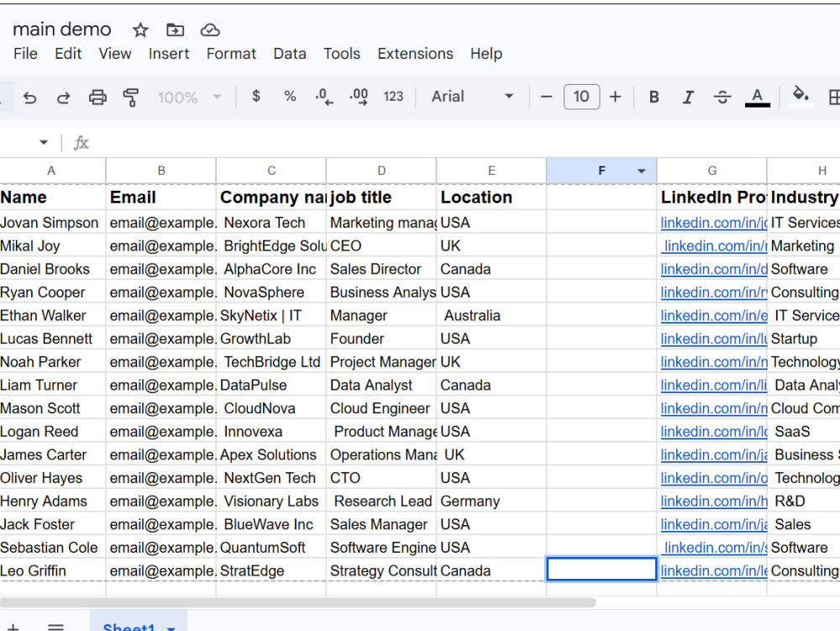This screenshot has width=840, height=631.
Task: Click the horizontal scrollbar
Action: point(297,602)
